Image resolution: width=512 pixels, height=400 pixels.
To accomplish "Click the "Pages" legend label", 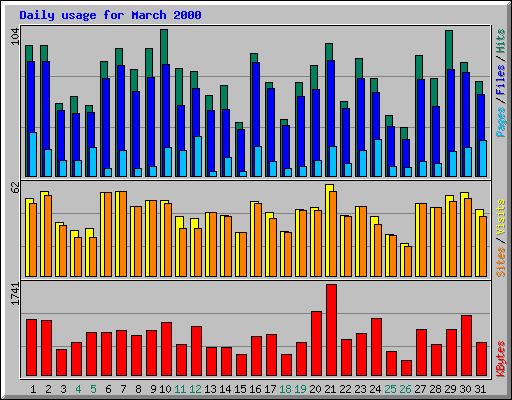I will 501,122.
